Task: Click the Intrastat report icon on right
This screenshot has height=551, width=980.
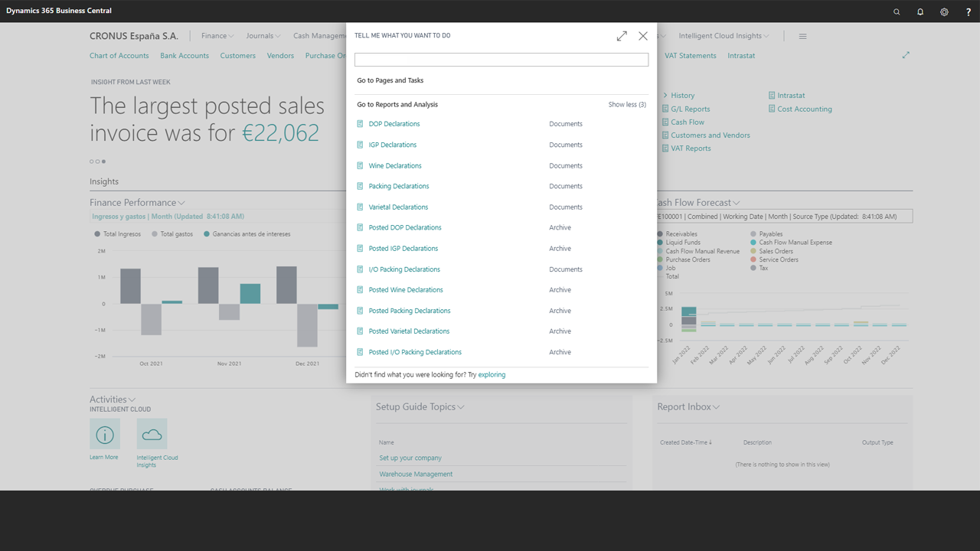Action: pyautogui.click(x=772, y=96)
